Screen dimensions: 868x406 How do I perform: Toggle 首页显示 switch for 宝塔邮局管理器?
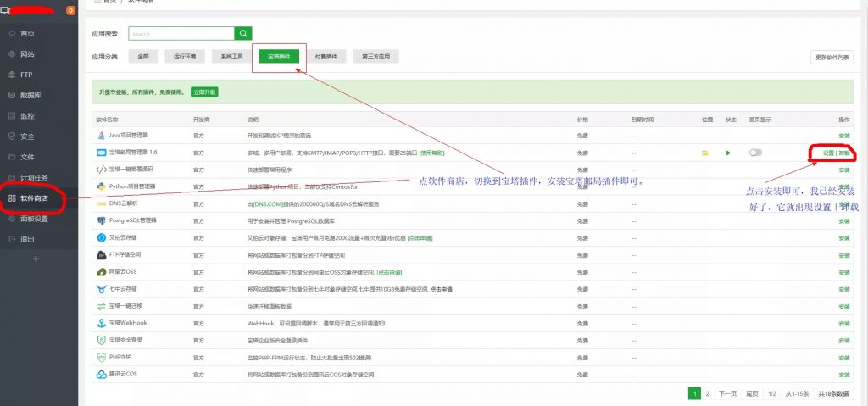coord(755,153)
